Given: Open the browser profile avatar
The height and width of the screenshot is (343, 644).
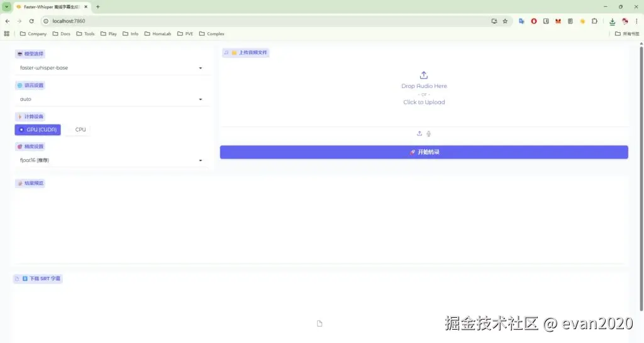Looking at the screenshot, I should [625, 21].
